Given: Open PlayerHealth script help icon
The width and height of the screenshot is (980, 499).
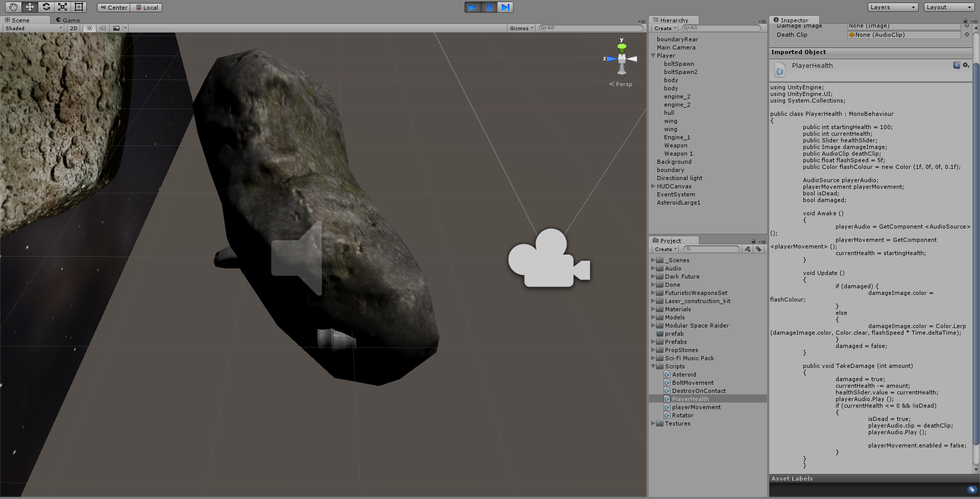Looking at the screenshot, I should [957, 65].
